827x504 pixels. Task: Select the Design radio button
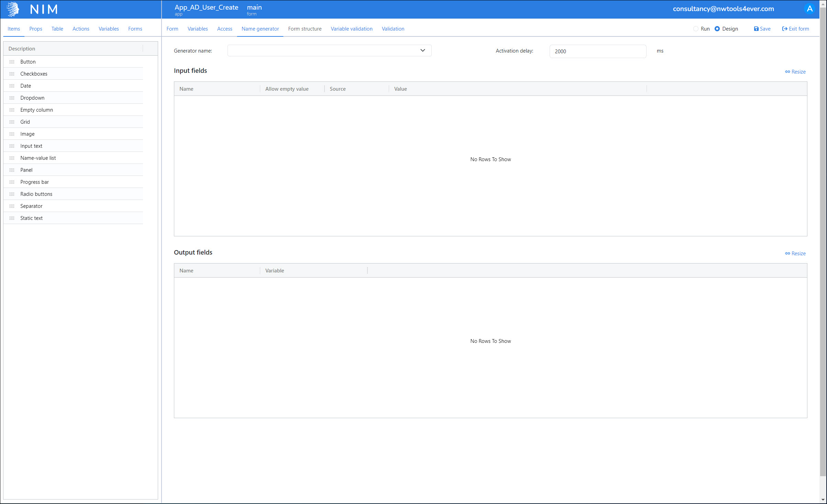717,29
